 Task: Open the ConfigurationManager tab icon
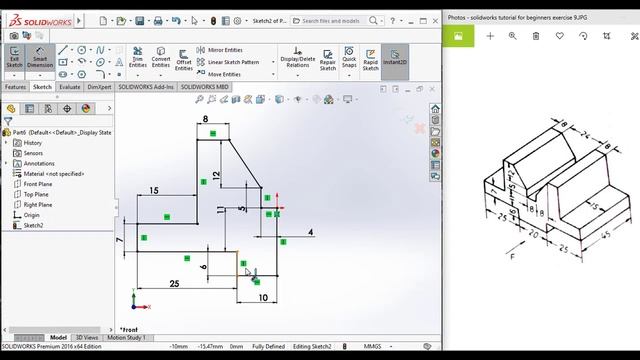point(48,109)
